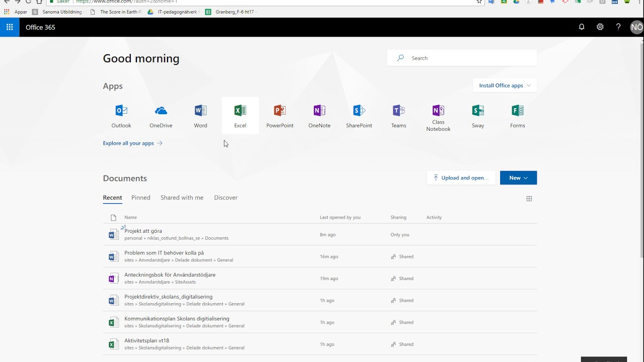This screenshot has height=362, width=644.
Task: Switch to the Pinned tab
Action: coord(141,198)
